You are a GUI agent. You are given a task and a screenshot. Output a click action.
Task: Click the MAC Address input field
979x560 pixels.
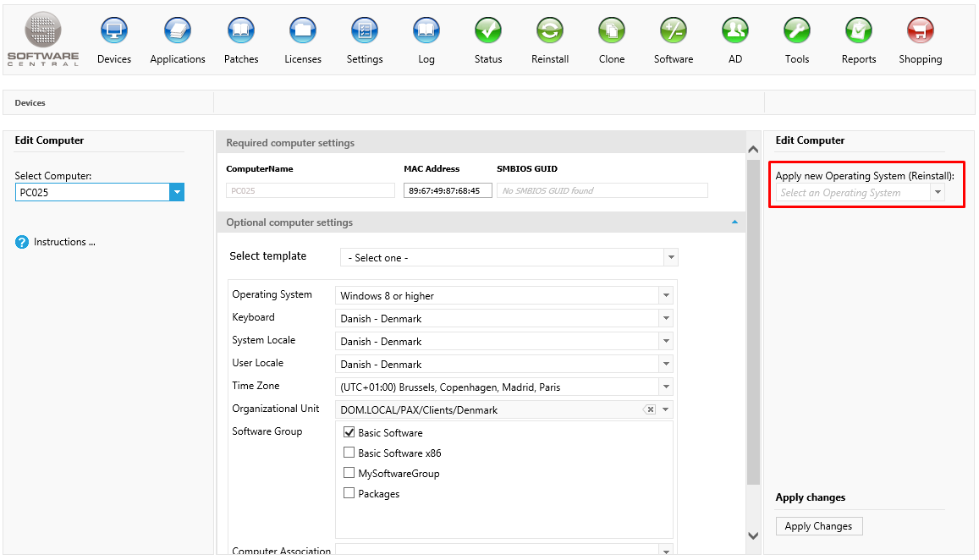[x=448, y=190]
